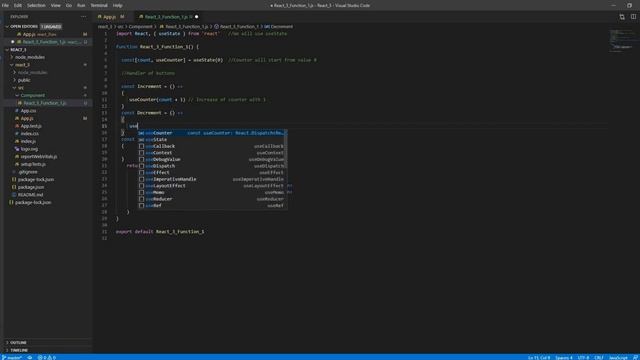Click the react_3 breadcrumb segment
The height and width of the screenshot is (360, 640).
coord(104,27)
